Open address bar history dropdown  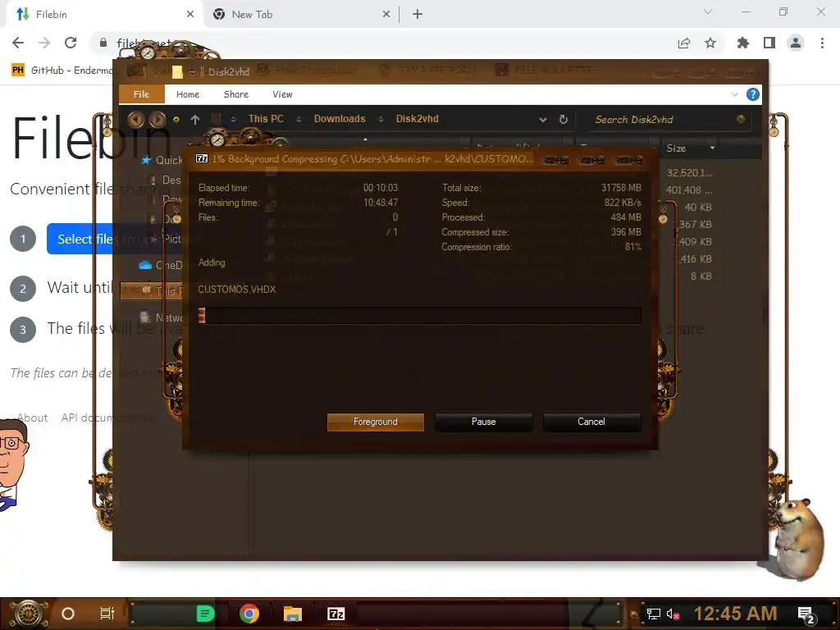543,120
